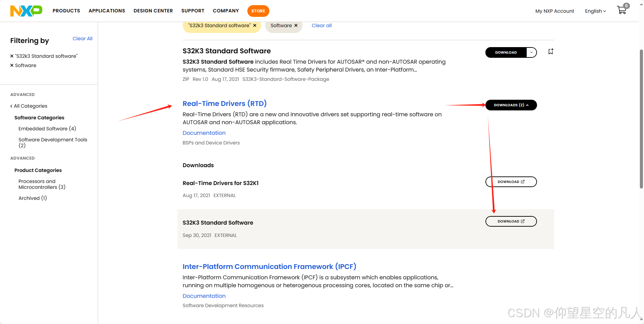Download Real-Time Drivers for S32K1
This screenshot has width=644, height=324.
(511, 182)
